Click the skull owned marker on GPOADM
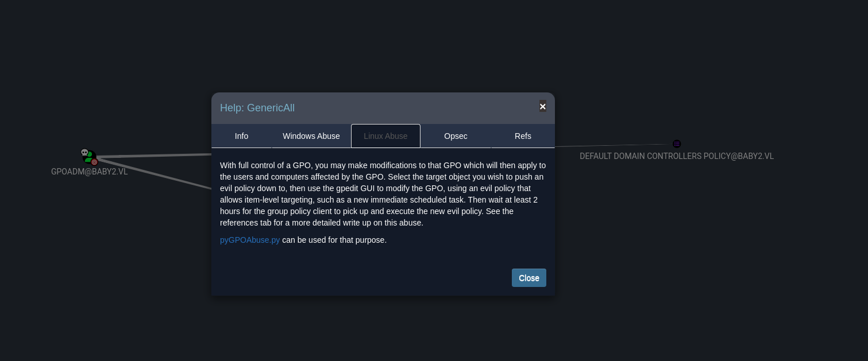This screenshot has height=361, width=868. click(84, 152)
